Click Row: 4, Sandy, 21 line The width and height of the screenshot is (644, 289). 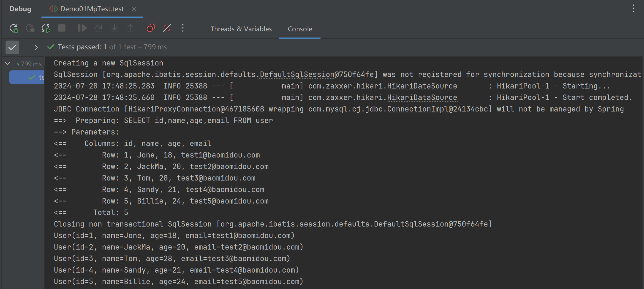click(x=159, y=190)
